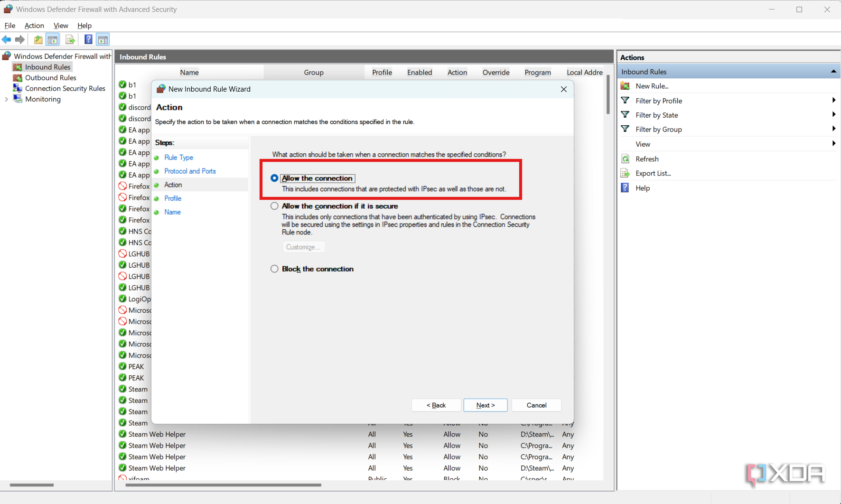Sort rules by the Group column header

tap(314, 72)
